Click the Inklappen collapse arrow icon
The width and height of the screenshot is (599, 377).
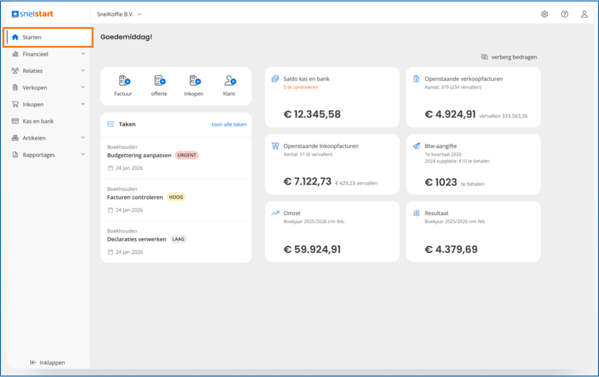tap(33, 362)
